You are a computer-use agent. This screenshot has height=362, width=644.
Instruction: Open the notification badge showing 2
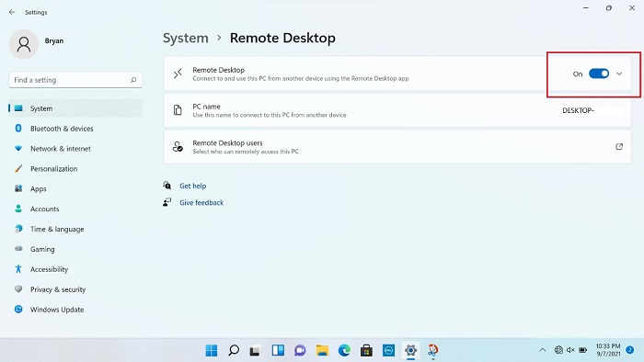pos(629,350)
